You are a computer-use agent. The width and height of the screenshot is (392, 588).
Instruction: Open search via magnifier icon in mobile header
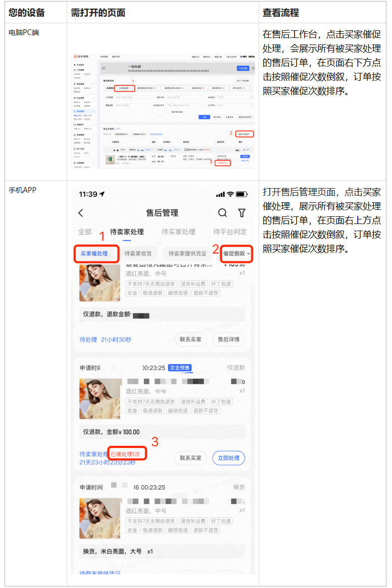pos(223,213)
